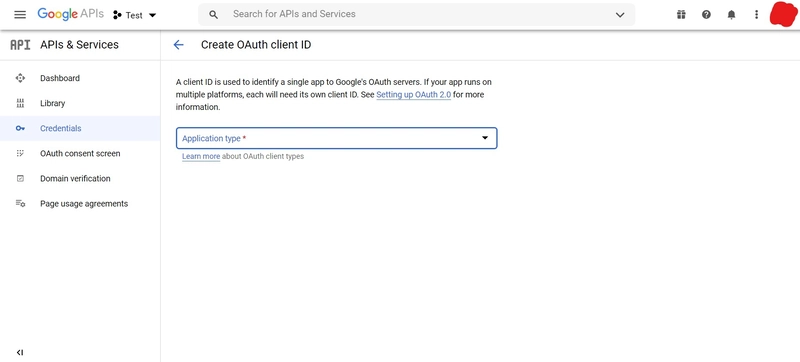This screenshot has width=800, height=362.
Task: Open the Test project selector
Action: click(135, 15)
